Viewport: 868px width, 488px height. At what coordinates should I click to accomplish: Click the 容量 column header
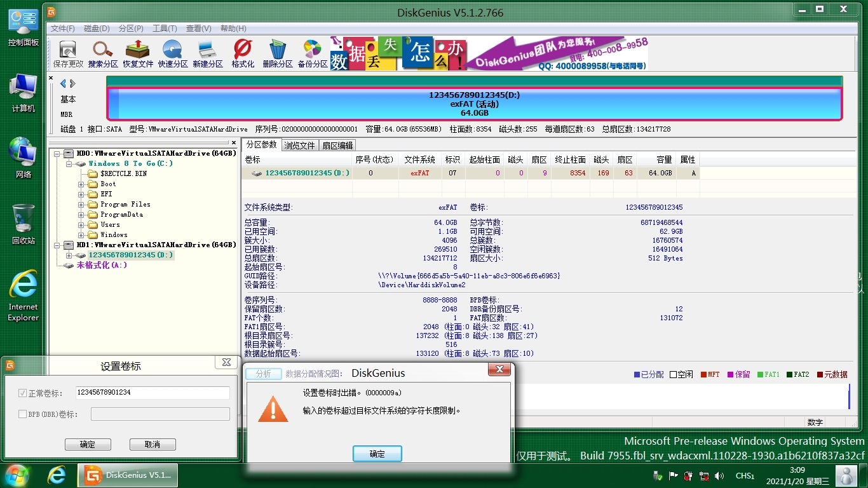pos(658,159)
